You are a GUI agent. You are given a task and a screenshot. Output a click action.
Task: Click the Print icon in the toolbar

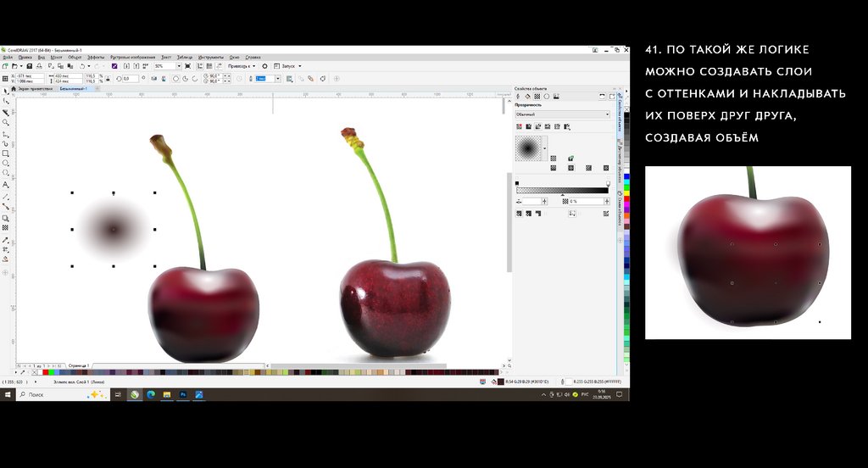(x=39, y=66)
